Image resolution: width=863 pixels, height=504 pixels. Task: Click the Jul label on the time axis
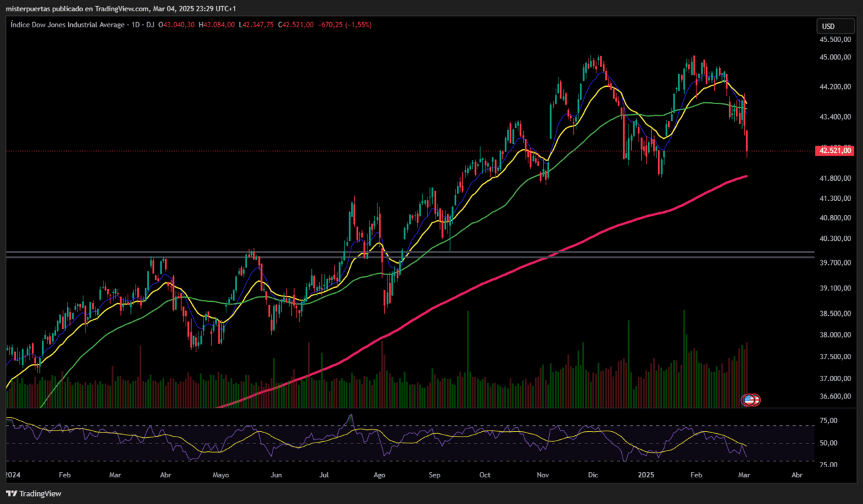coord(324,475)
